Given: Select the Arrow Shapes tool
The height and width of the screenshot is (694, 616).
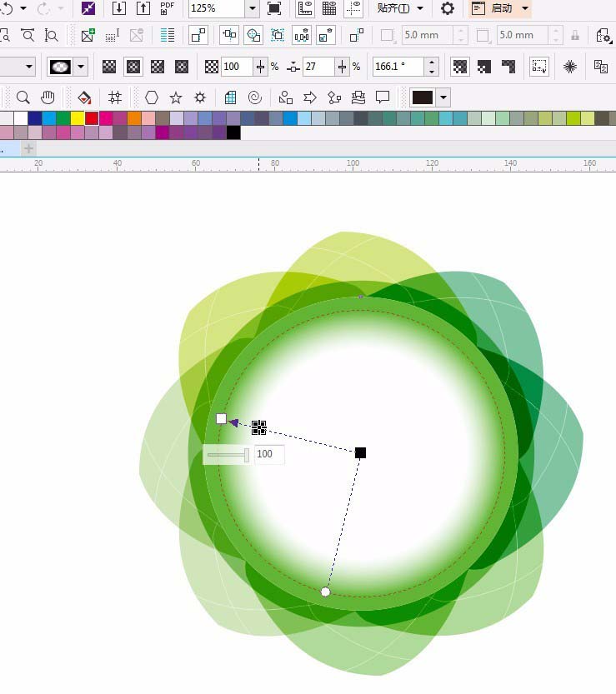Looking at the screenshot, I should (310, 97).
